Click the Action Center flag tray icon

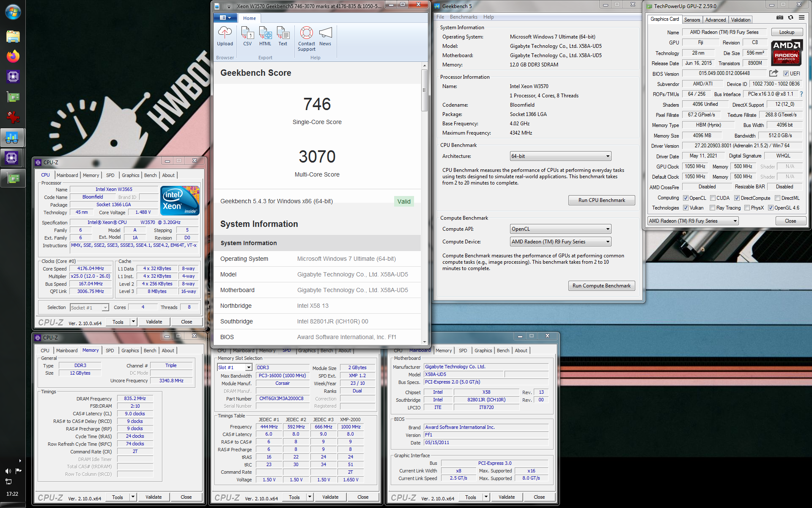point(18,471)
